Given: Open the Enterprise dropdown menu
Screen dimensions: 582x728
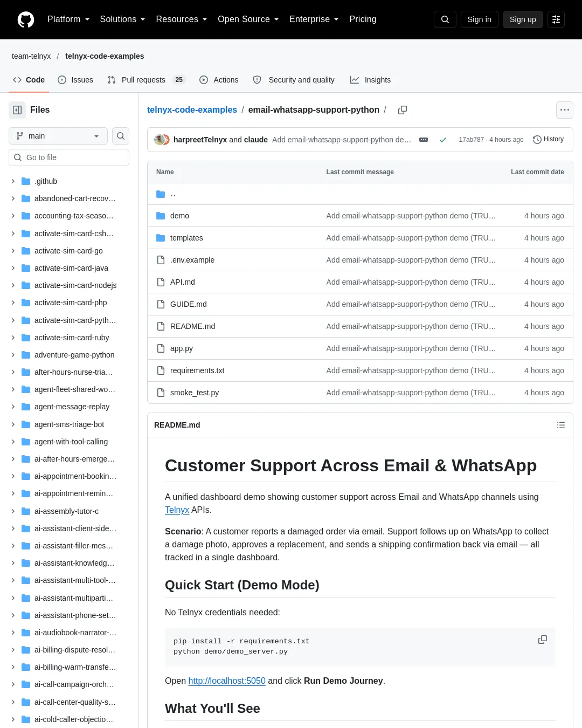Looking at the screenshot, I should [x=314, y=19].
